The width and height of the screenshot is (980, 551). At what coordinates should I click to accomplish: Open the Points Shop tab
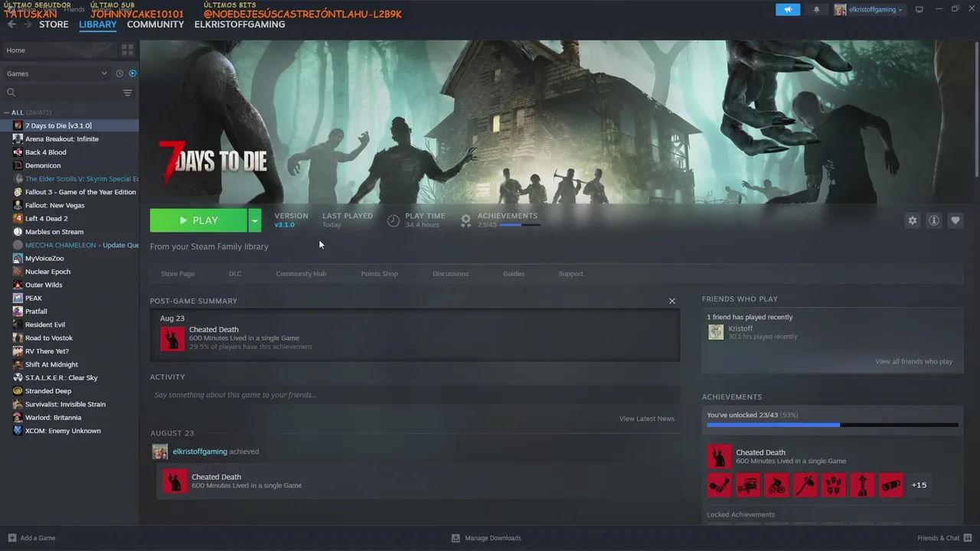coord(379,274)
